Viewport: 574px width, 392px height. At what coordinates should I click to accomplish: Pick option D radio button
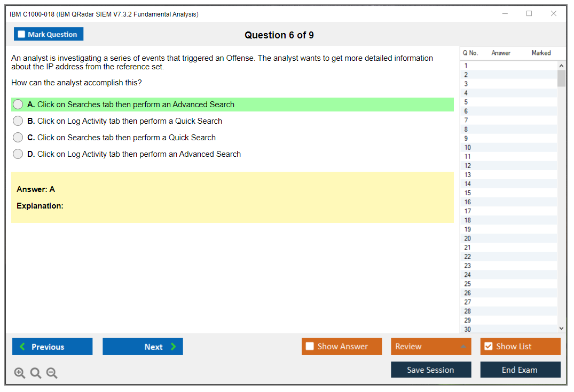tap(18, 154)
